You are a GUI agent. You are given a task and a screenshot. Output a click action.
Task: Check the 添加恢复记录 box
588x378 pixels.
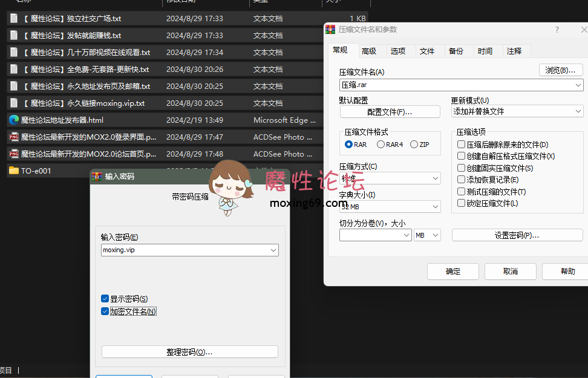(461, 180)
